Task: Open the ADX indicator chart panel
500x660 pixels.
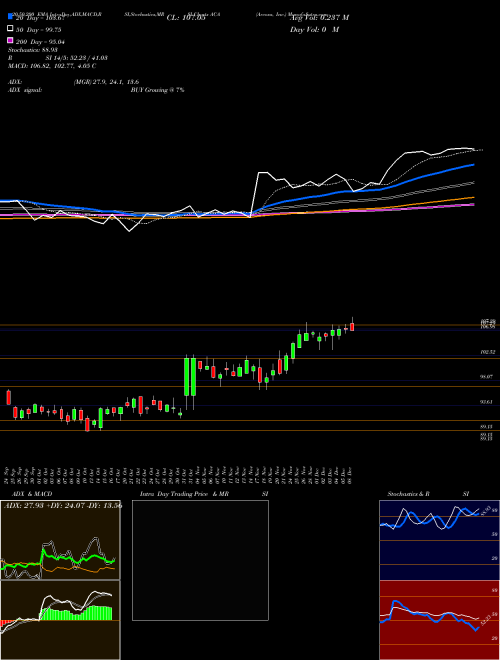Action: [60, 540]
